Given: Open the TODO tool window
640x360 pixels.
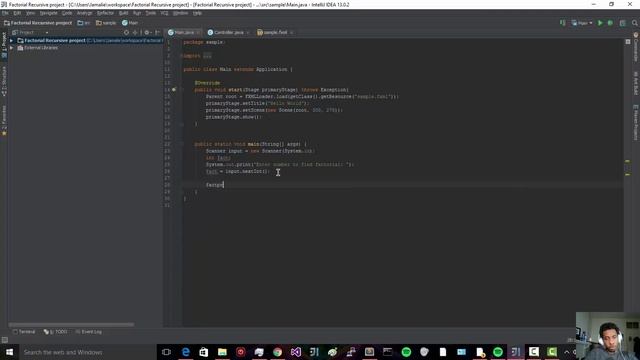Looking at the screenshot, I should point(56,332).
